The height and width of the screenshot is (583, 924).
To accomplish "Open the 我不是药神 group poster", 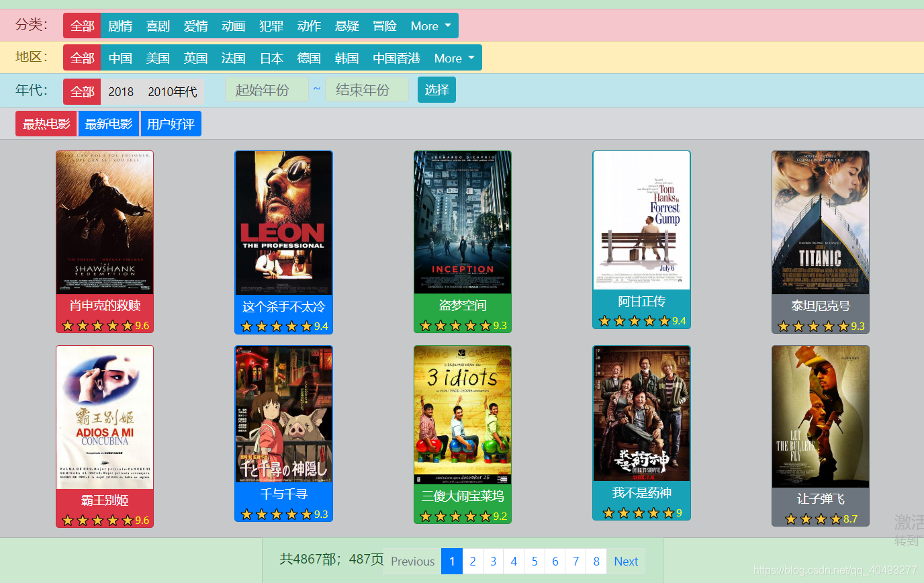I will click(x=641, y=414).
